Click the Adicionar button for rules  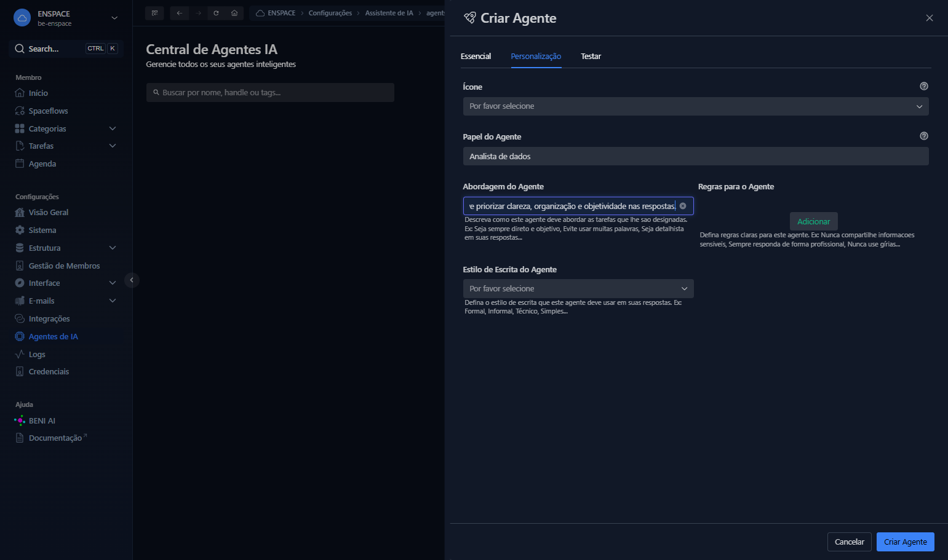click(813, 221)
